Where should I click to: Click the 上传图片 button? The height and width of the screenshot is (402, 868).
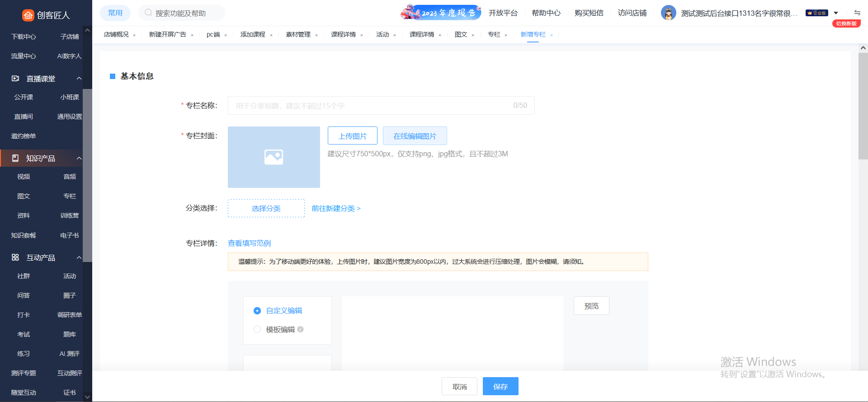tap(352, 136)
